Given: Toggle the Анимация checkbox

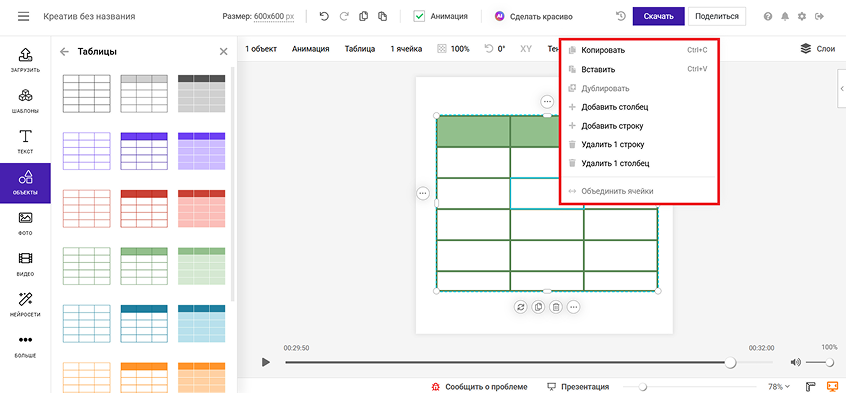Looking at the screenshot, I should pyautogui.click(x=419, y=16).
